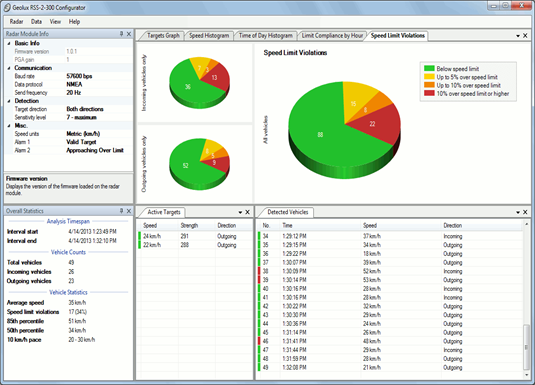
Task: Click the Geolux application title icon
Action: point(7,8)
